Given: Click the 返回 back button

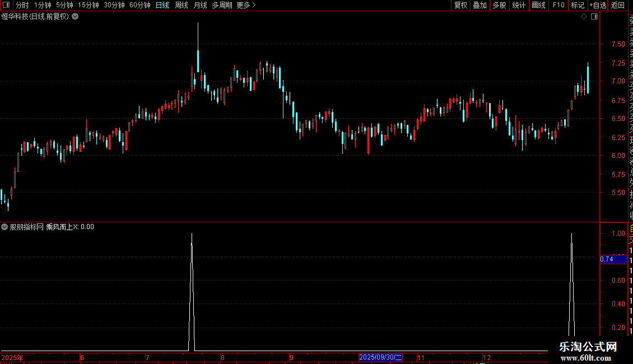Looking at the screenshot, I should click(x=618, y=5).
